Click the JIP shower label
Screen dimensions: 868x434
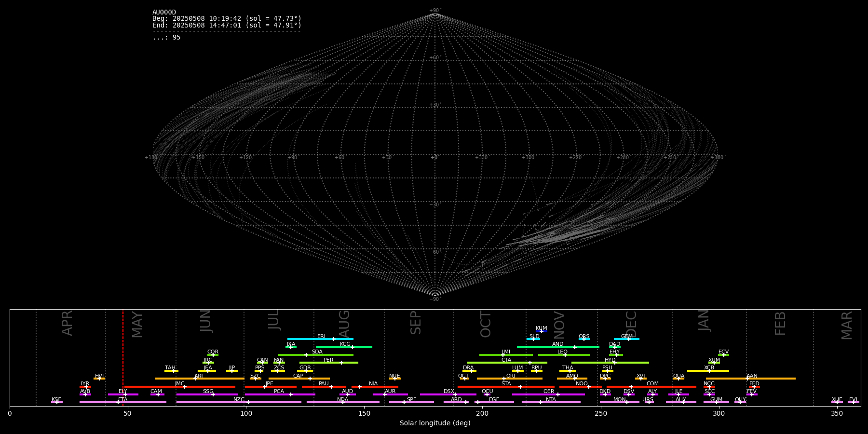coord(232,368)
